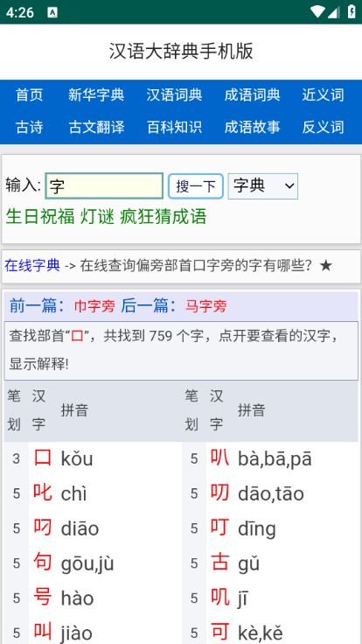
Task: Click the pinyin text kǒu
Action: tap(77, 459)
